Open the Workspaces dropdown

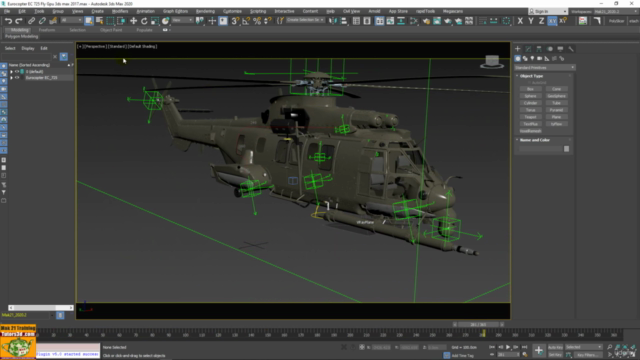(x=617, y=11)
